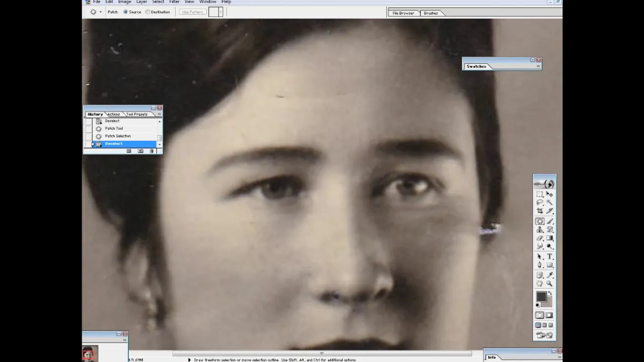The height and width of the screenshot is (362, 644).
Task: Open the Image menu
Action: tap(124, 2)
